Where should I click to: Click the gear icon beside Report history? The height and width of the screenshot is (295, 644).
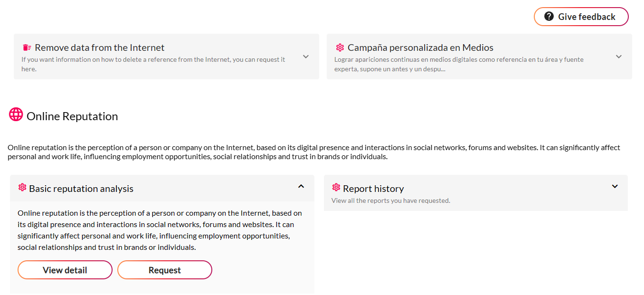tap(336, 188)
